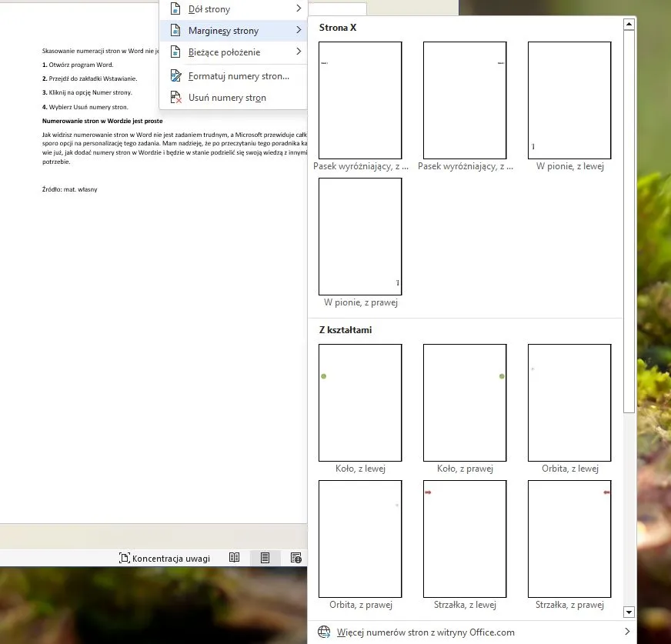Expand the Office.com more page numbers chevron
The width and height of the screenshot is (671, 644).
[627, 632]
